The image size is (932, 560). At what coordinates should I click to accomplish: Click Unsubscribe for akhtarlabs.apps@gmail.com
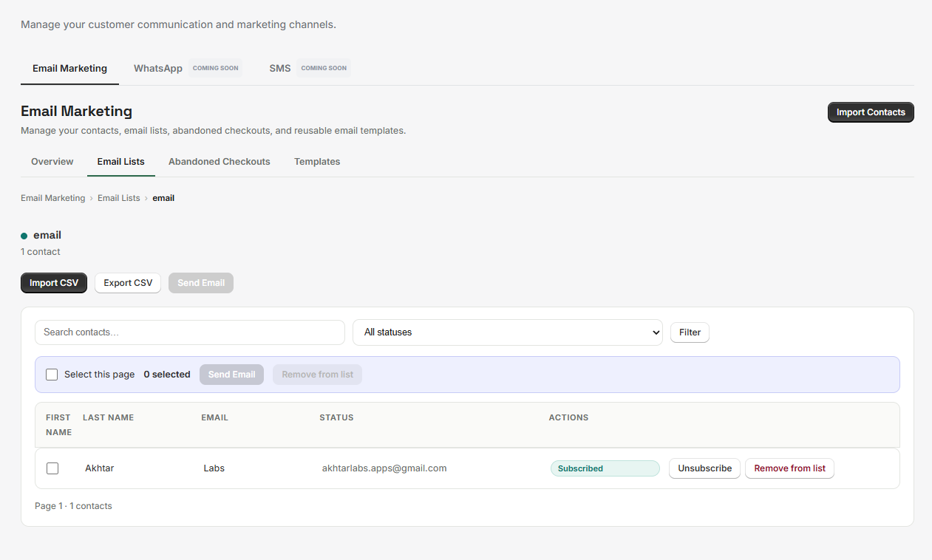704,468
